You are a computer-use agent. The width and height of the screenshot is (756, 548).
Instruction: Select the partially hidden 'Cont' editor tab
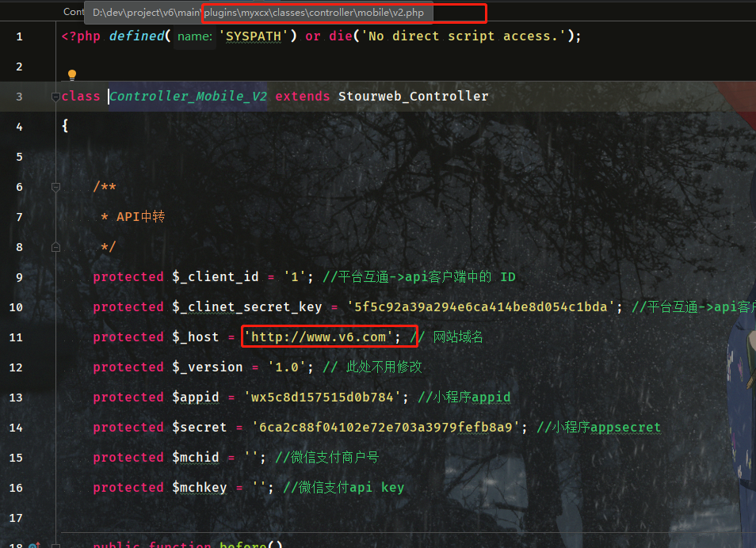[73, 12]
